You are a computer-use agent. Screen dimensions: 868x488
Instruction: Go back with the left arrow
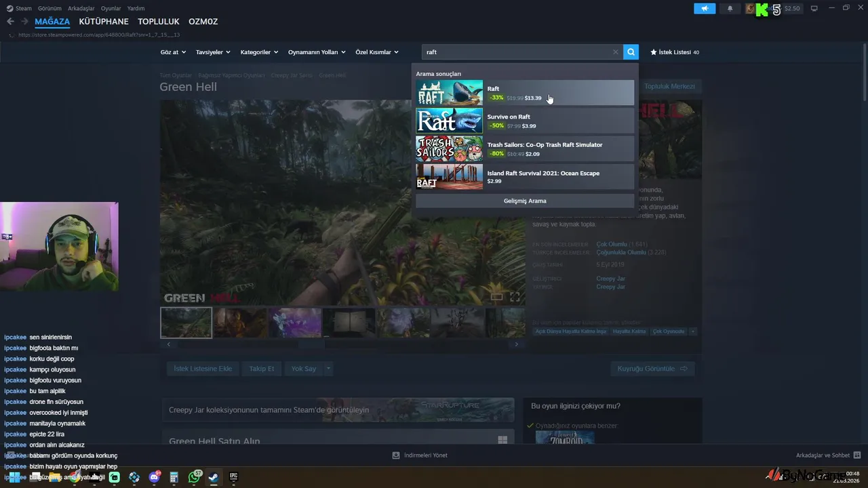click(x=10, y=22)
